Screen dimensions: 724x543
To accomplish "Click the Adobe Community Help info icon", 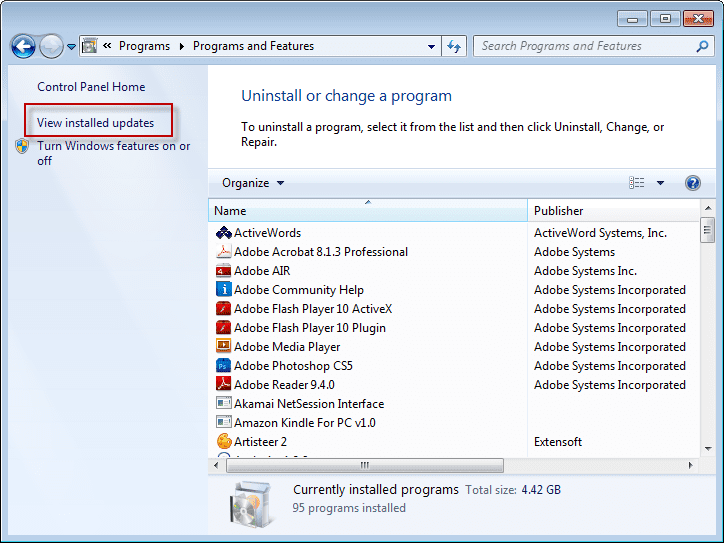I will (x=224, y=290).
